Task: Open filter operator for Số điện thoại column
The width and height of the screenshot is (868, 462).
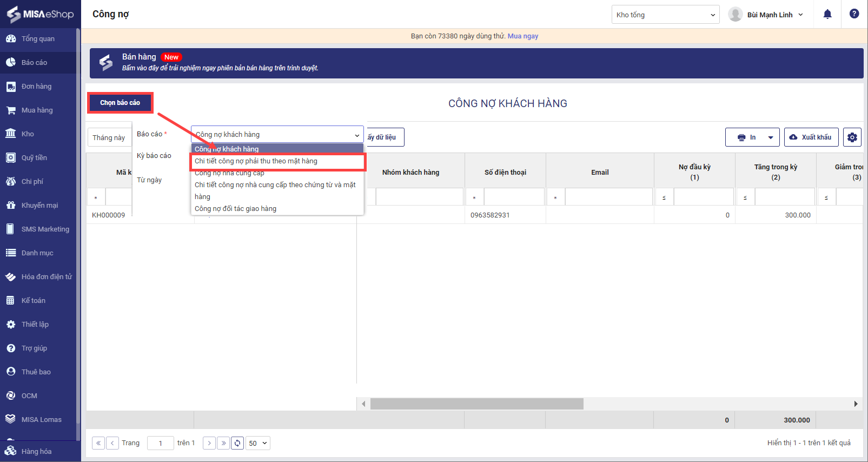Action: 474,197
